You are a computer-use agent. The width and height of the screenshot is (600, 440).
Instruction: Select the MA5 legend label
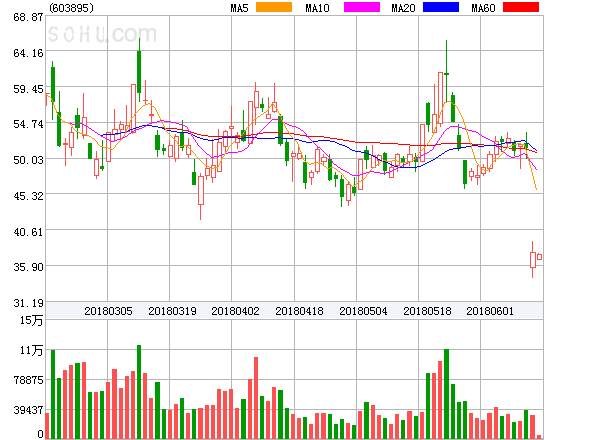pos(240,8)
